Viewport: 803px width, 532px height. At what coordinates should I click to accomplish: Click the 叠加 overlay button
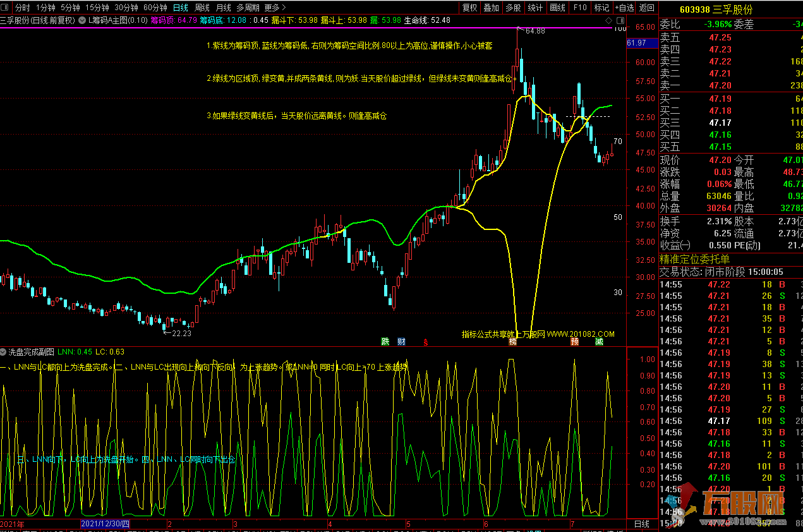491,8
